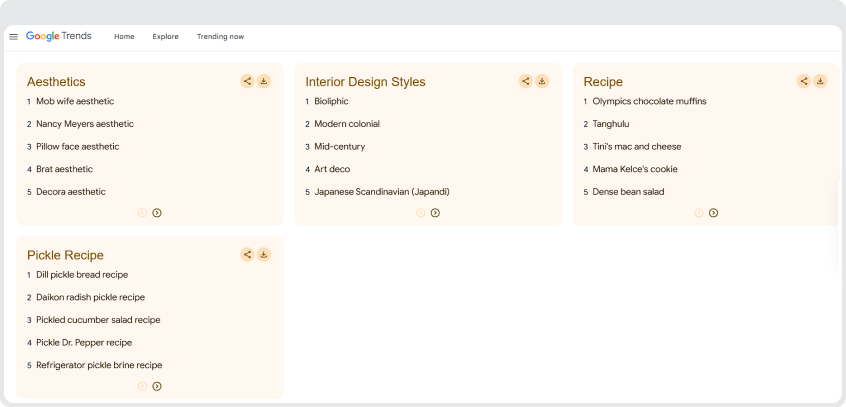Share the Aesthetics card
Image resolution: width=846 pixels, height=407 pixels.
click(247, 81)
